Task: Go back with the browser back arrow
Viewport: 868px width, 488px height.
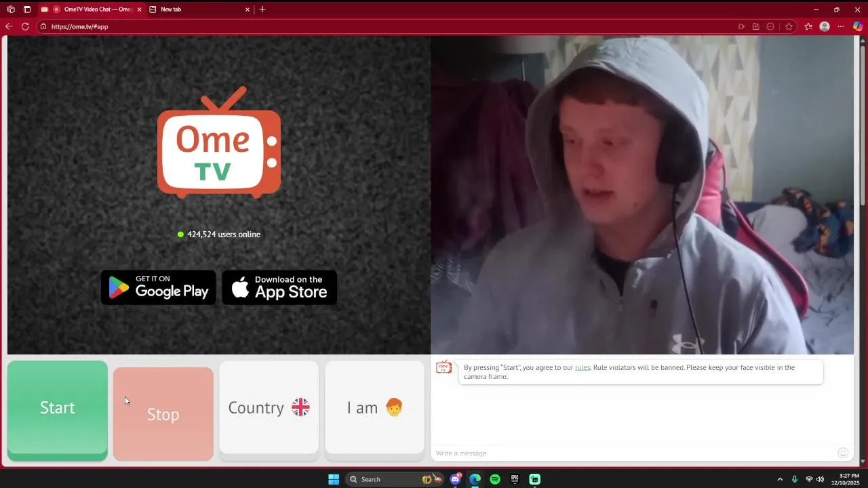Action: [9, 26]
